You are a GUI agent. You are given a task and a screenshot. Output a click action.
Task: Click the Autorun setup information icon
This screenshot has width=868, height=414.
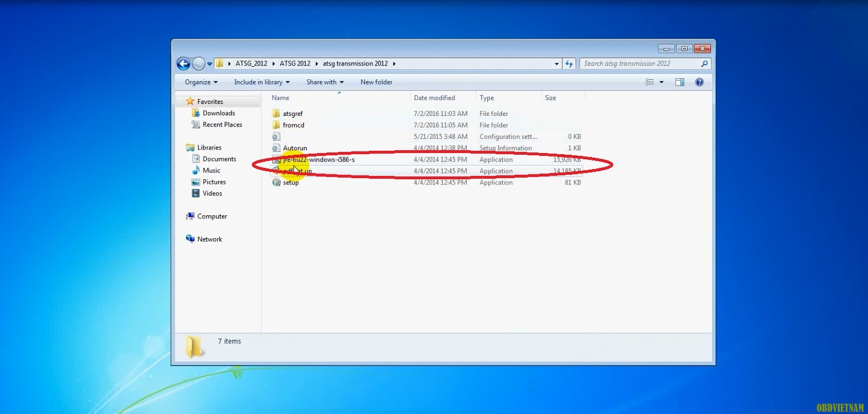(276, 148)
